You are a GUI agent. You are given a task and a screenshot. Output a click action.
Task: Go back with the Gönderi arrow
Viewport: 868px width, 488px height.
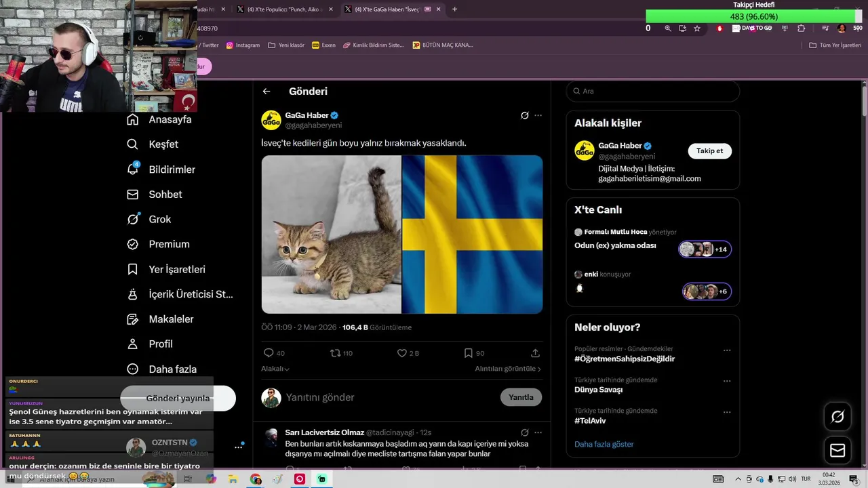coord(267,91)
